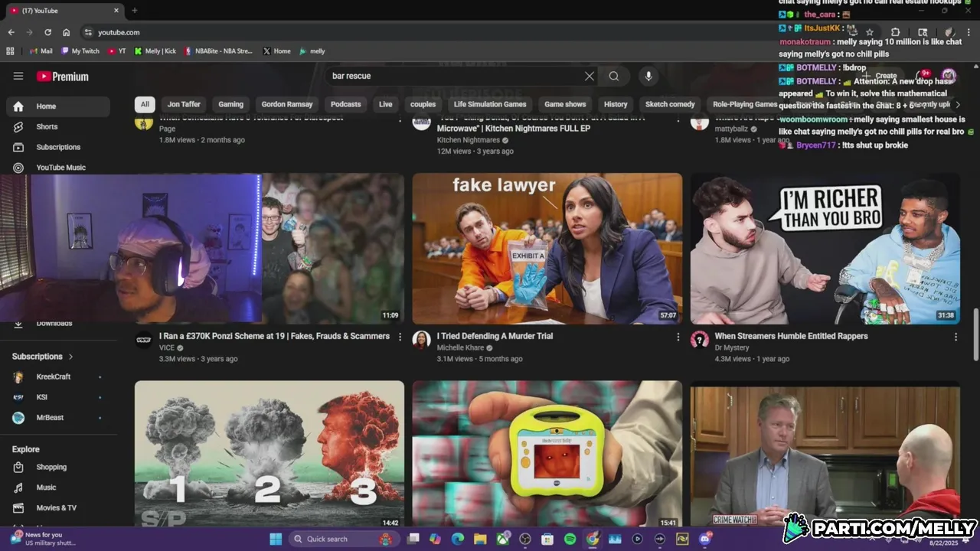This screenshot has height=551, width=980.
Task: View site information icon beside youtube.com
Action: [88, 32]
